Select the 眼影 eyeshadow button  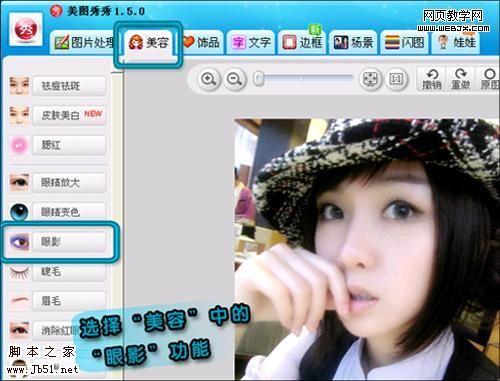click(x=70, y=242)
